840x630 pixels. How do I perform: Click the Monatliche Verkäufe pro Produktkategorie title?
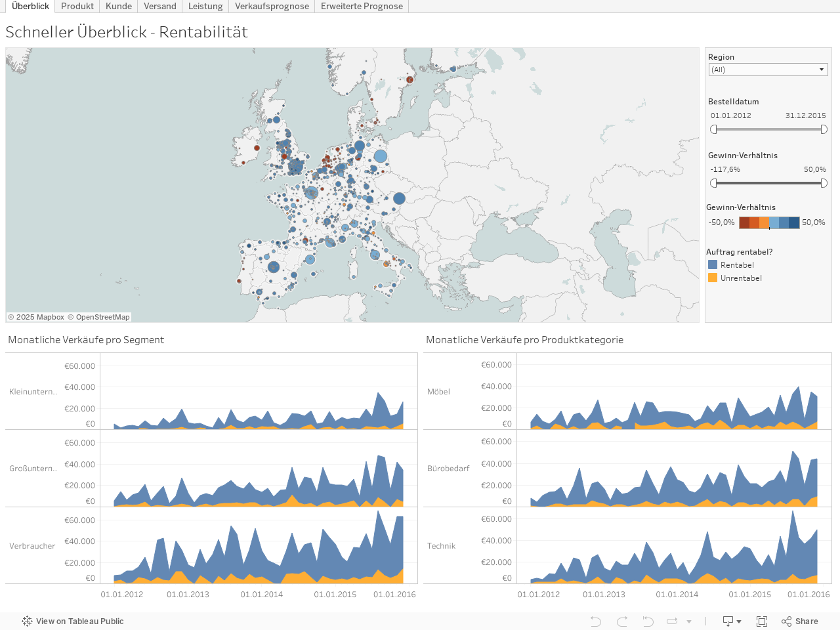(524, 340)
